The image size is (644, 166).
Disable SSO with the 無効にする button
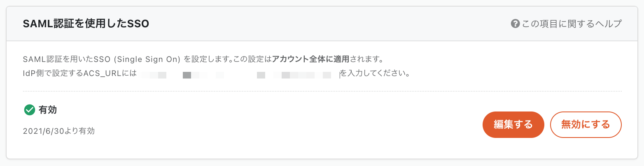click(586, 124)
